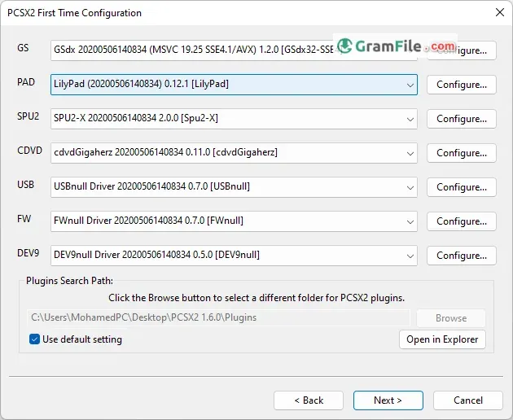Click Configure for the PAD plugin
This screenshot has width=513, height=420.
click(x=462, y=85)
